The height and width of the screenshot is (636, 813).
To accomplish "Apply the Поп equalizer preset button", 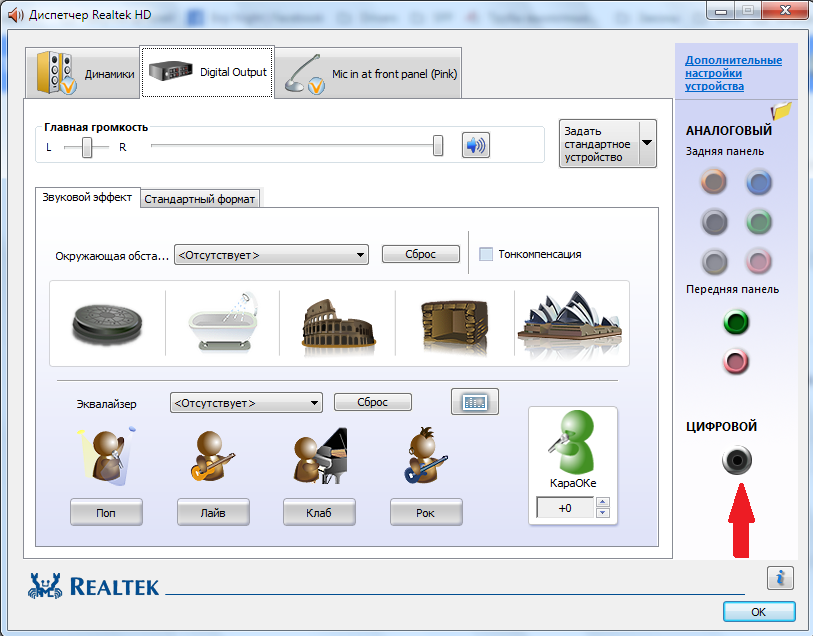I will pos(106,512).
